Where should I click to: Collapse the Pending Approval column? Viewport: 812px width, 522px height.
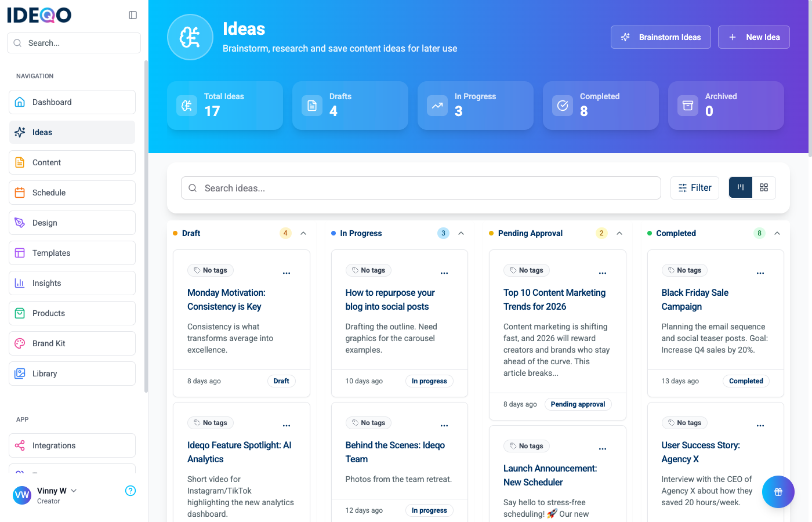tap(619, 233)
